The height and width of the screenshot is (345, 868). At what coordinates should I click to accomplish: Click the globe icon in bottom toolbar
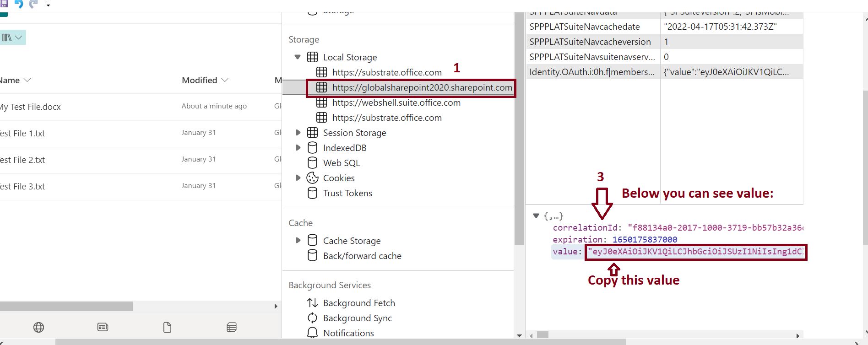pos(39,327)
